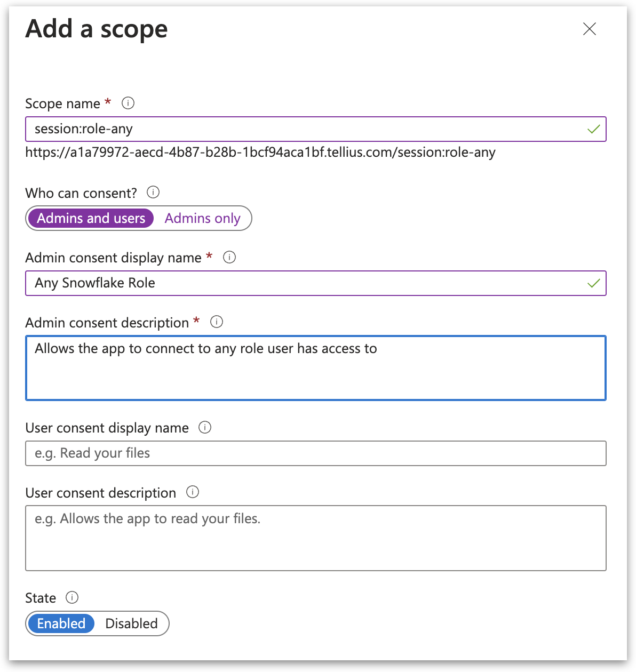Click the info icon next to Who can consent
The image size is (636, 672).
153,192
